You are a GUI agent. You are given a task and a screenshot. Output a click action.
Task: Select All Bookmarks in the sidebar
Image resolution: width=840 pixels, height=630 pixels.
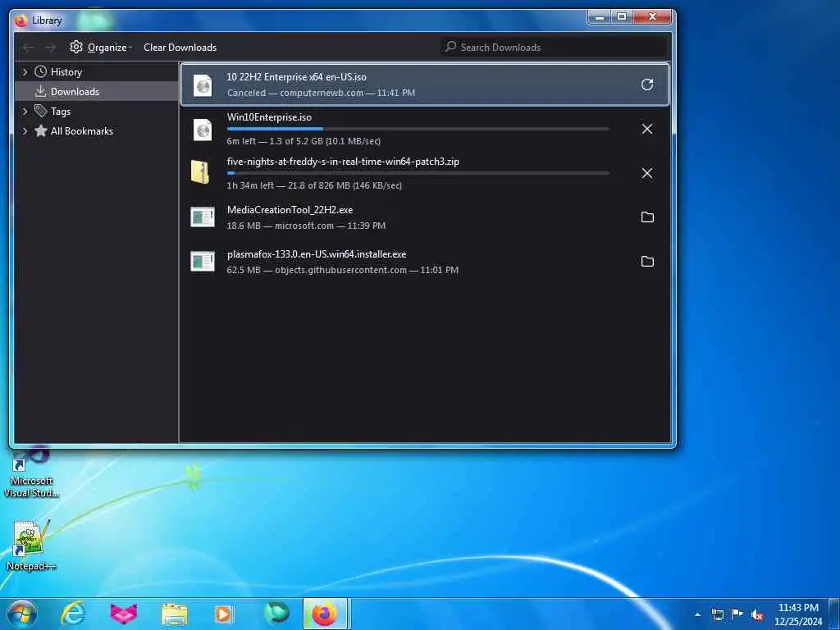[x=81, y=130]
